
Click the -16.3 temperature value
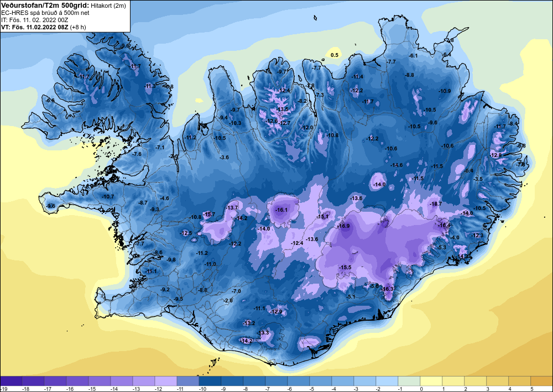387,289
